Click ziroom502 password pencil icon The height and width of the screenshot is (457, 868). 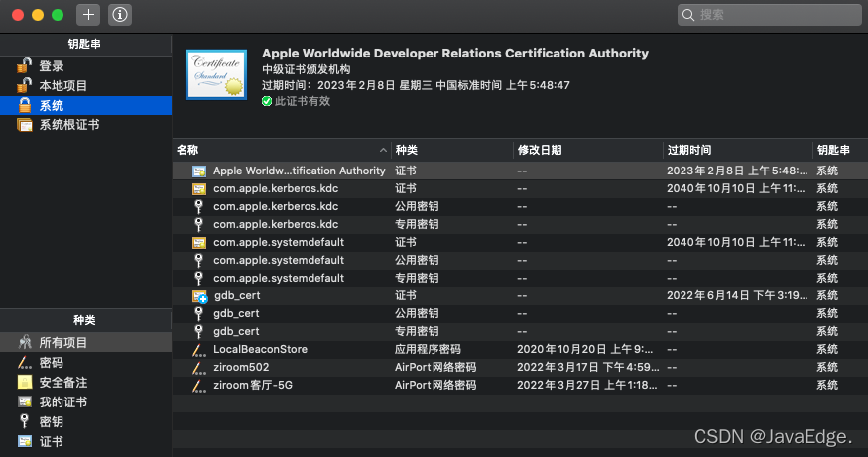coord(198,368)
